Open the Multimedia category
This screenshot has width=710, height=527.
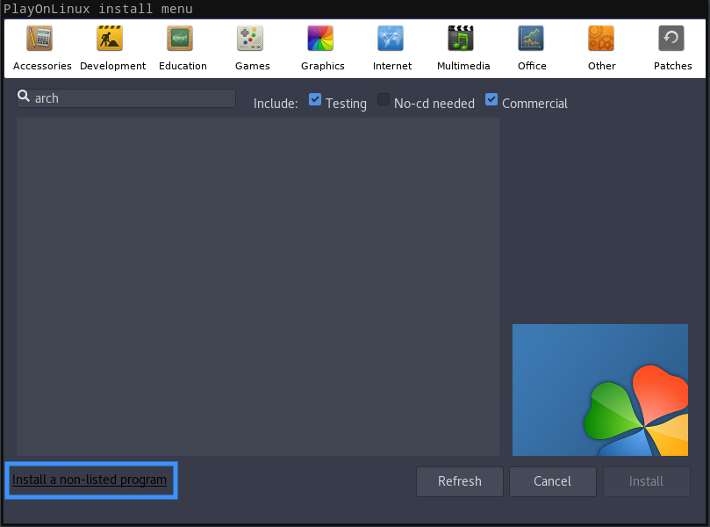463,48
